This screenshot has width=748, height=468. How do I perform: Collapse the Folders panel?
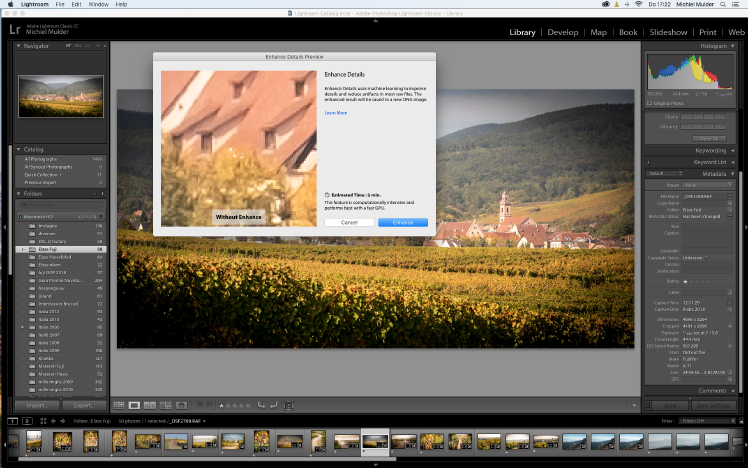[19, 194]
